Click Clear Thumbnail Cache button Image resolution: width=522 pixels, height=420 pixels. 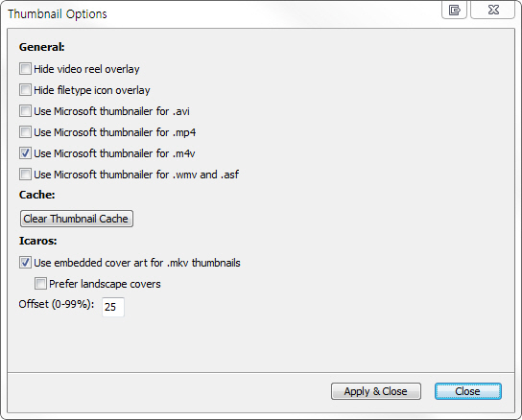(77, 219)
